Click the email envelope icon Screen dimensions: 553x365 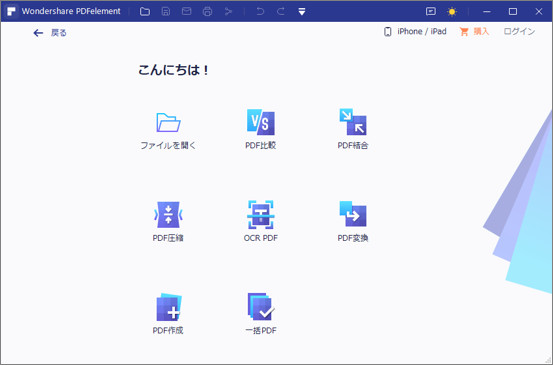(187, 11)
